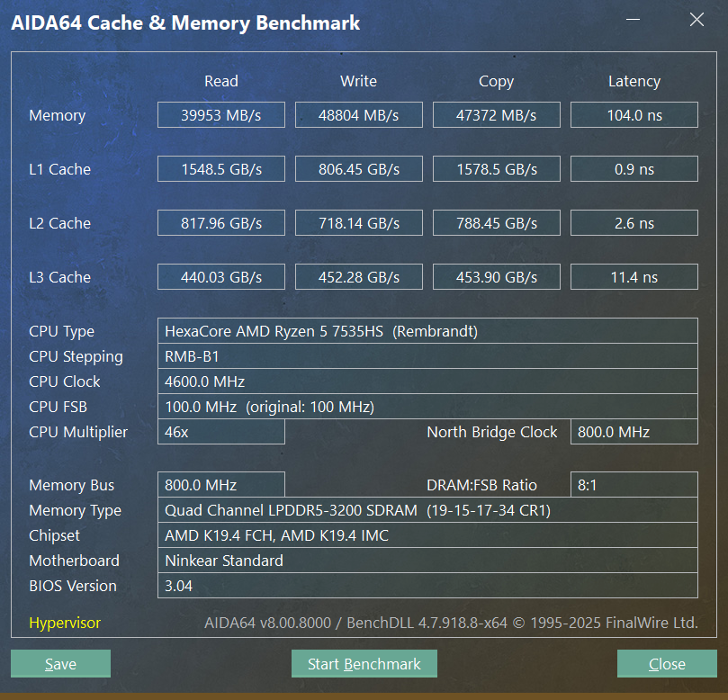
Task: Click the CPU Multiplier 46x field
Action: tap(221, 432)
